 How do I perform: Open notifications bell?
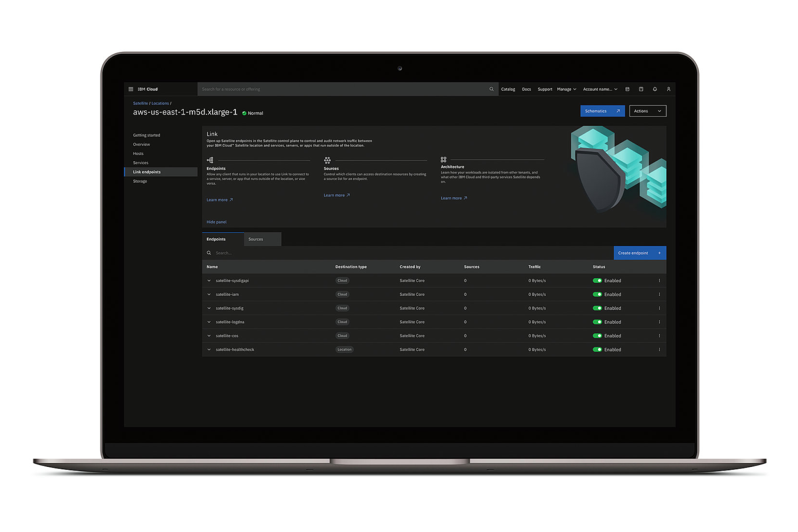coord(655,89)
